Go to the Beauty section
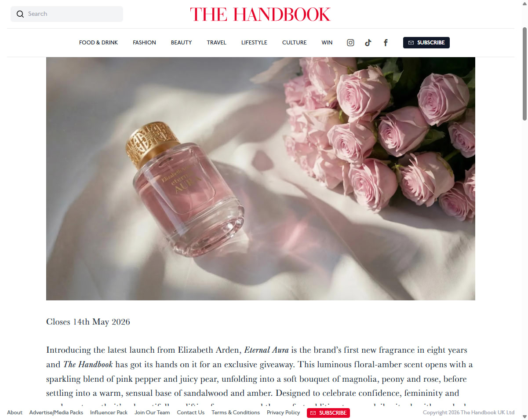Image resolution: width=528 pixels, height=420 pixels. 181,43
